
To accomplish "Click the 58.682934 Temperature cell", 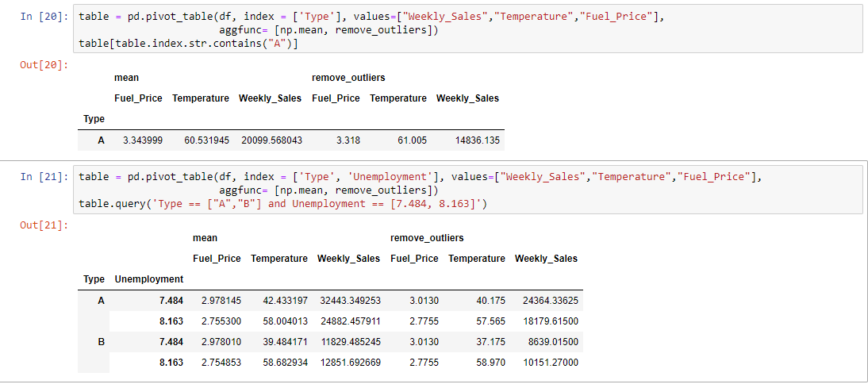I will 285,363.
